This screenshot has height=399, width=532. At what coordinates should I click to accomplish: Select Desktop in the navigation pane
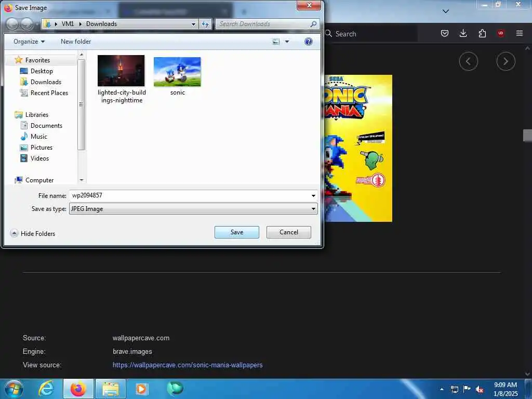(x=42, y=71)
